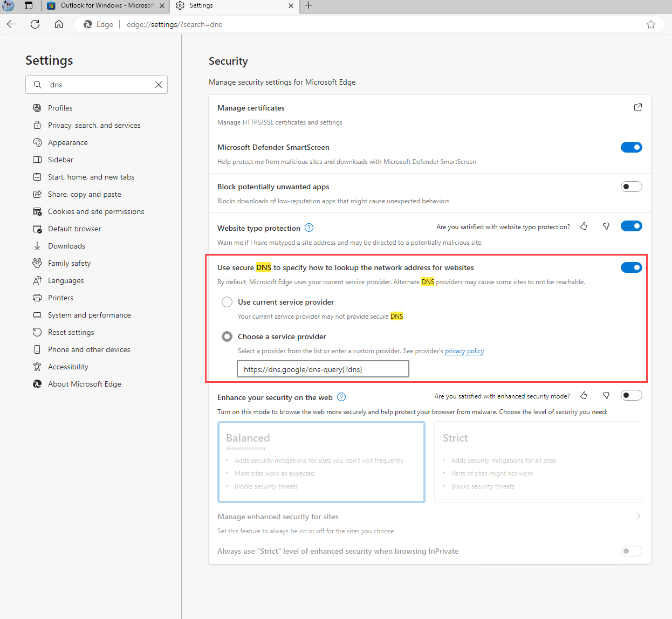Choose the Balanced security level card
The image size is (672, 619).
pyautogui.click(x=321, y=462)
